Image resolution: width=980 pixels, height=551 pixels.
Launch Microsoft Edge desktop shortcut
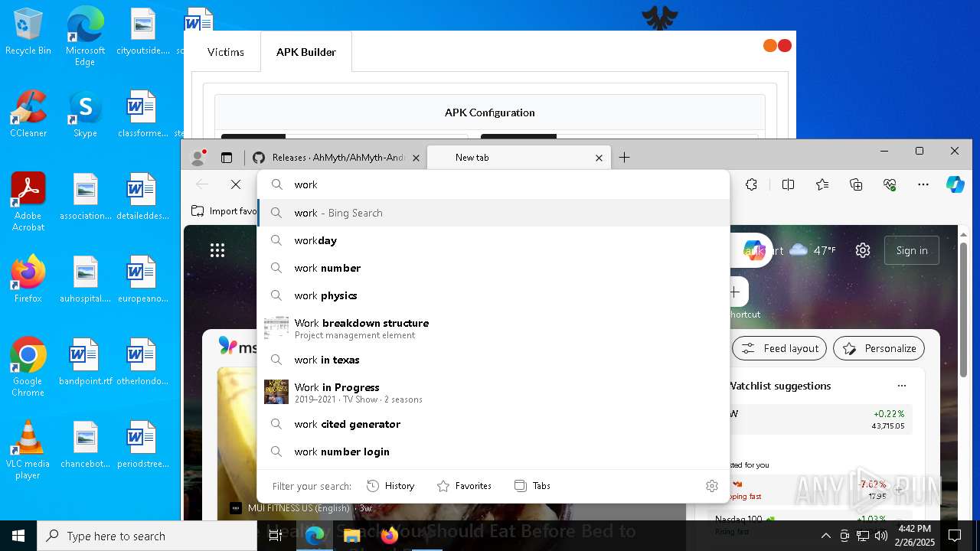[85, 37]
